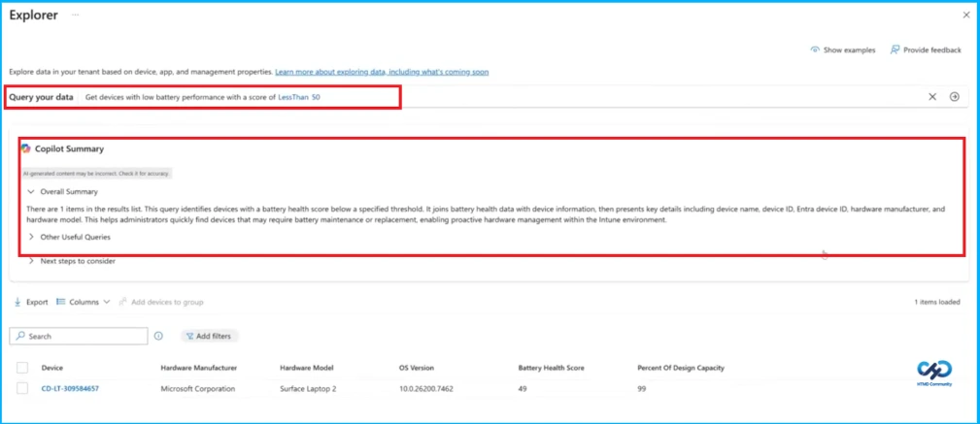Toggle the select-all checkbox in header
Screen dimensions: 980x424
22,368
